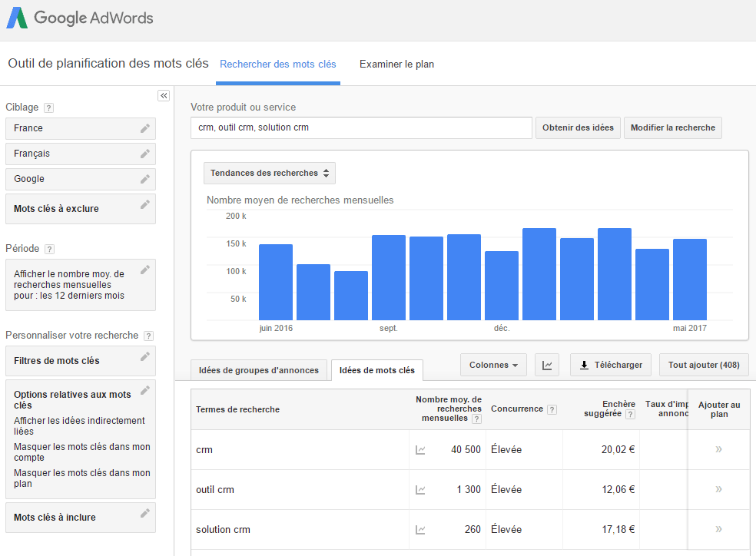756x556 pixels.
Task: Edit the Français language pencil icon
Action: (144, 154)
